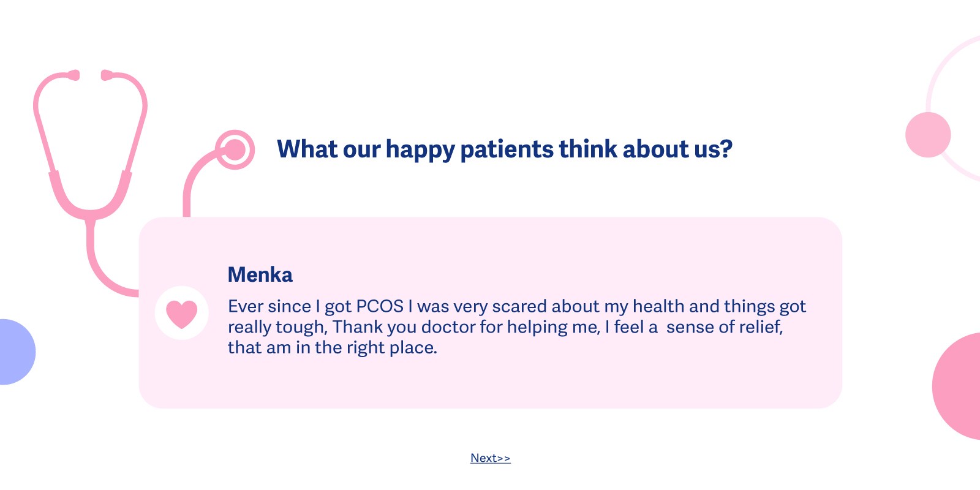Click the stethoscope's Y-shaped tubing junction
The image size is (980, 490).
coord(90,214)
